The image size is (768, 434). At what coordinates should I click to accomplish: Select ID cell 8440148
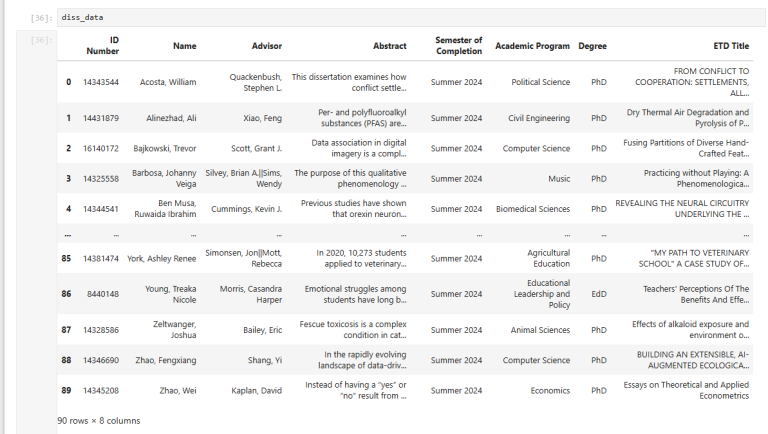(x=101, y=294)
